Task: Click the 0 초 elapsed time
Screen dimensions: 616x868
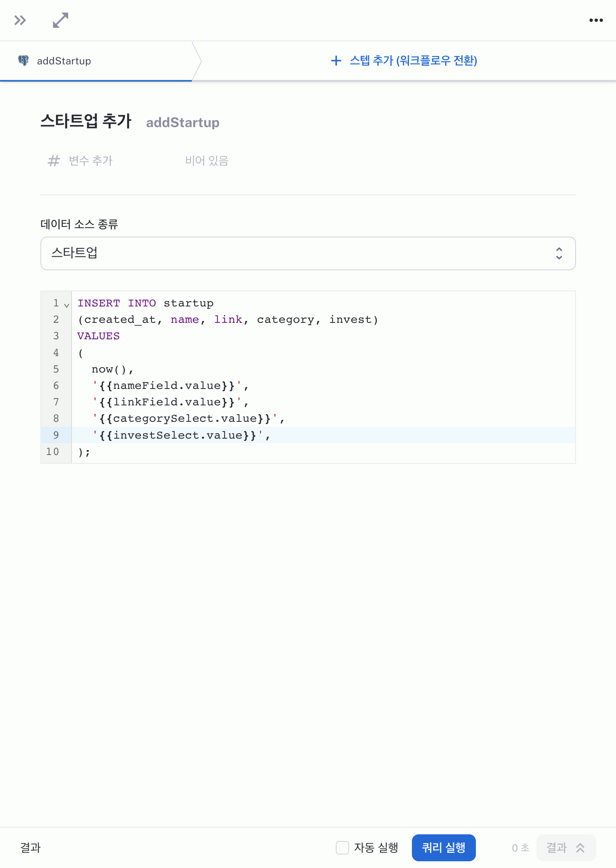Action: (520, 848)
